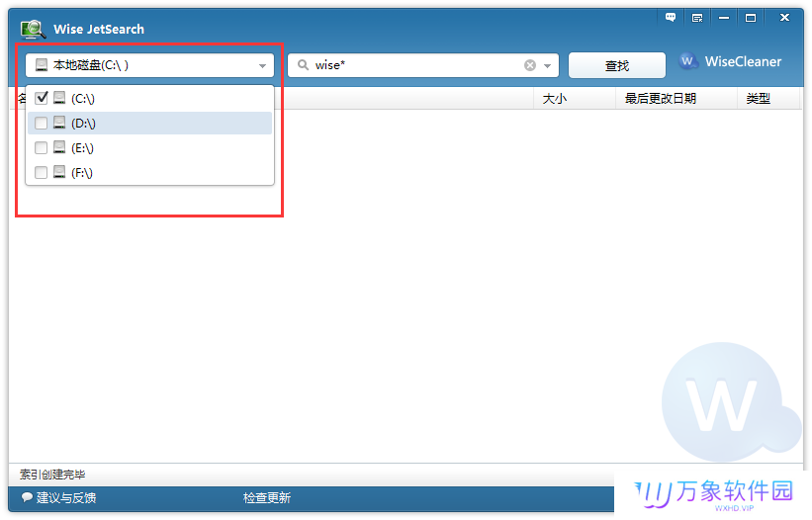Sort by 类型 column header
This screenshot has width=812, height=520.
point(759,98)
